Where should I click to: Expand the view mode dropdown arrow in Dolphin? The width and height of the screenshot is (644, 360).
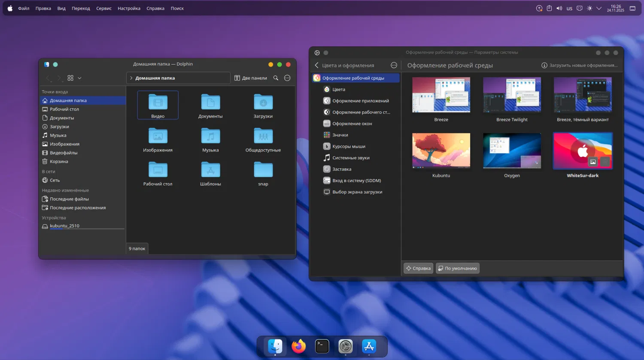pyautogui.click(x=79, y=78)
